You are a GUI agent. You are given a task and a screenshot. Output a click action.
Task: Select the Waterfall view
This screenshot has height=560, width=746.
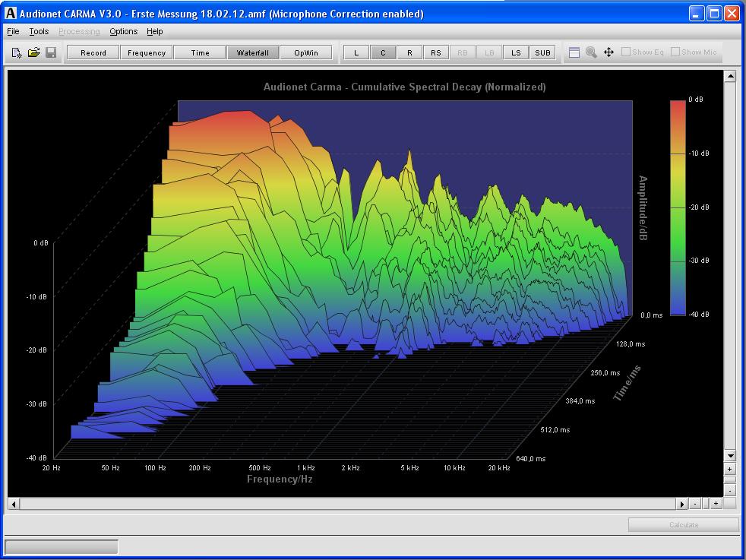tap(253, 52)
